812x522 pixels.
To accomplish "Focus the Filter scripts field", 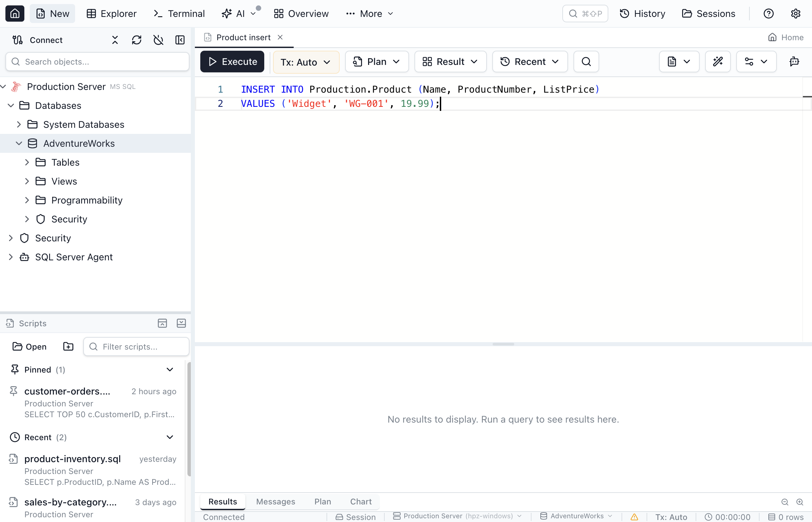I will coord(136,347).
